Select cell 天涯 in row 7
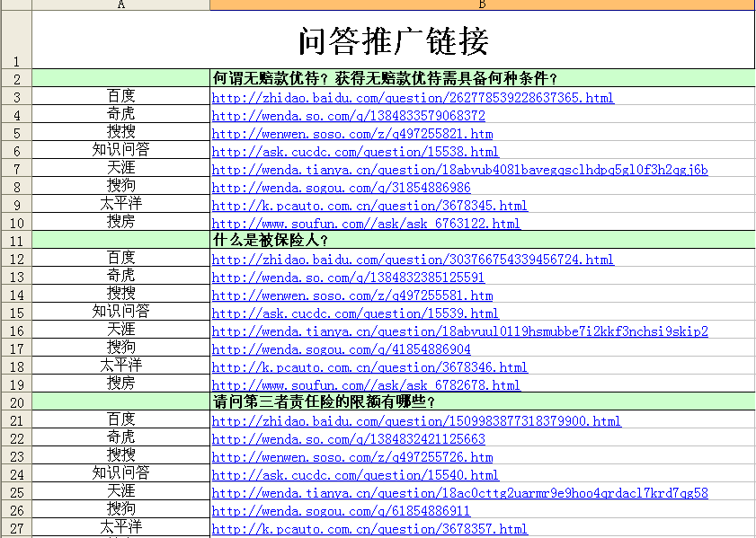The height and width of the screenshot is (538, 756). pos(121,168)
